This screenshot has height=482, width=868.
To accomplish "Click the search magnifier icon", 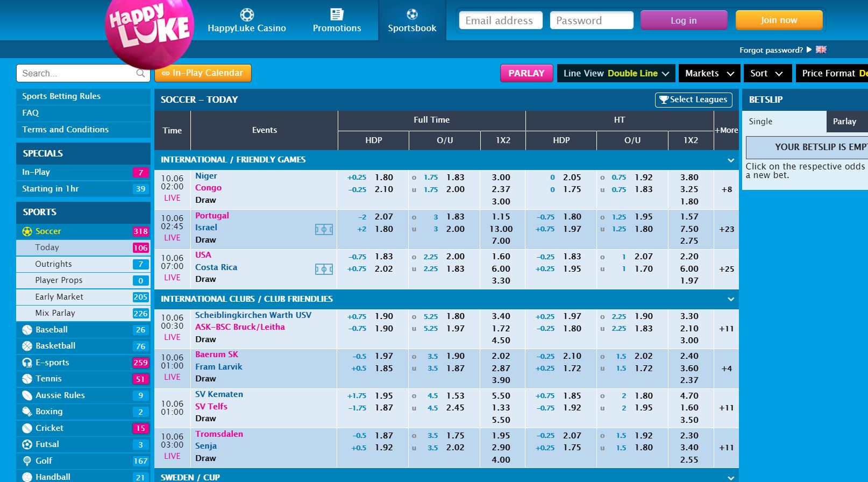I will click(141, 73).
